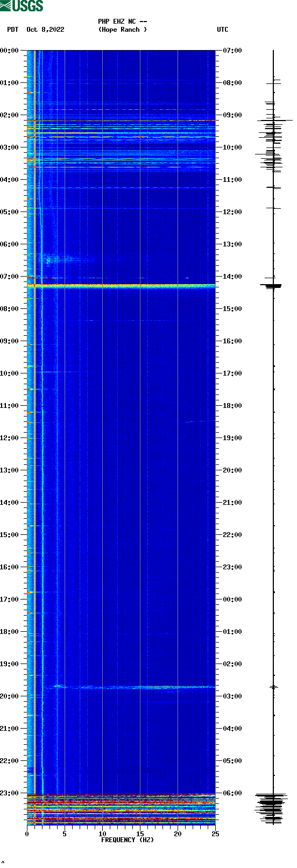The width and height of the screenshot is (297, 868).
Task: Click the PDT time label '18:00'
Action: (x=9, y=632)
